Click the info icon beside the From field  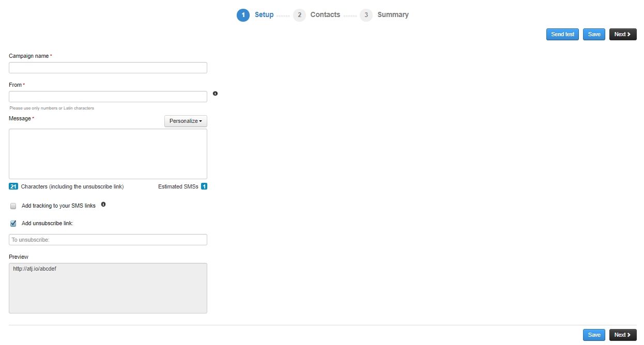215,93
